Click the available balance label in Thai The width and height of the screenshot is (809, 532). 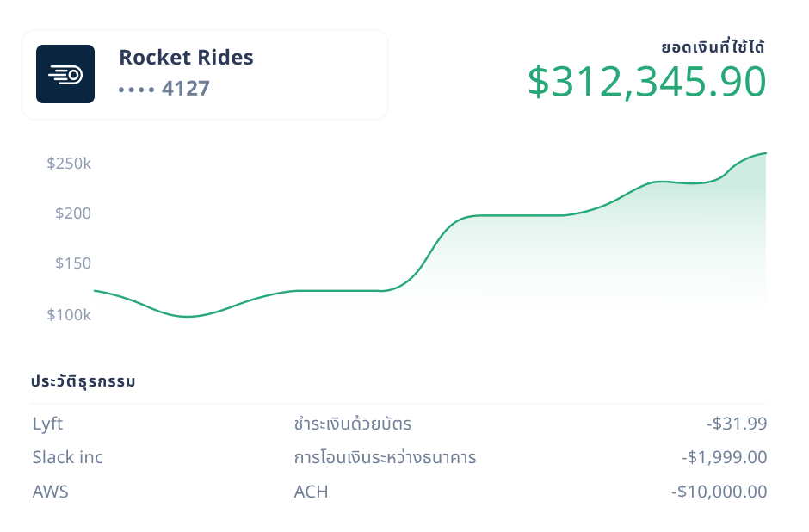click(713, 46)
